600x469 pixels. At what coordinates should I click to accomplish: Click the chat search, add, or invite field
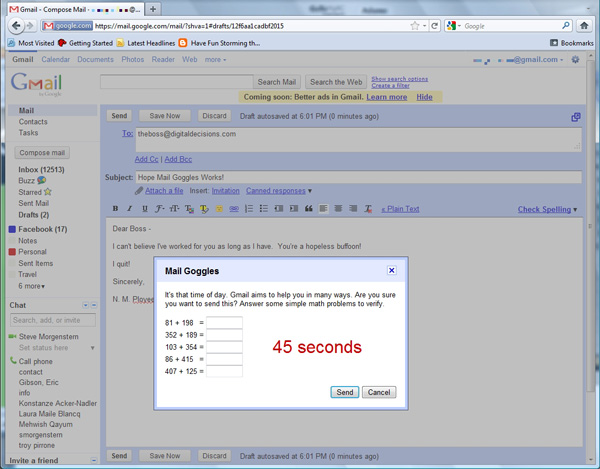click(x=53, y=320)
